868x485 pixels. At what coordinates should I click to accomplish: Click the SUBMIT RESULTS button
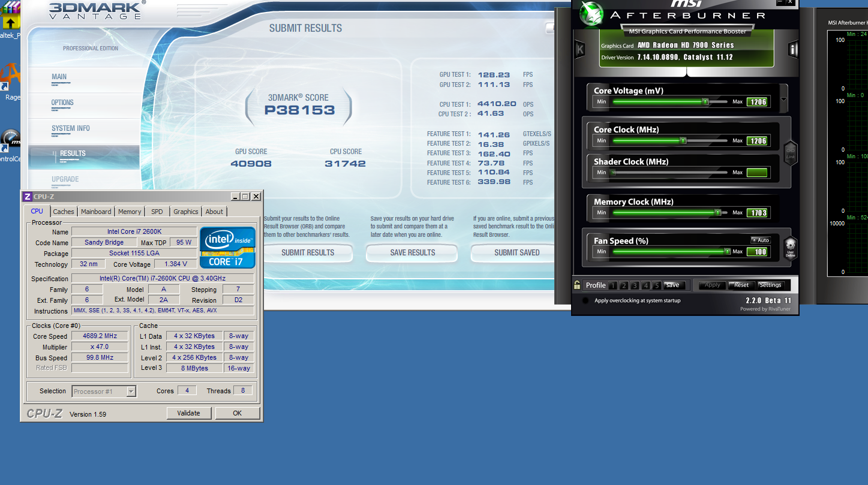click(308, 253)
